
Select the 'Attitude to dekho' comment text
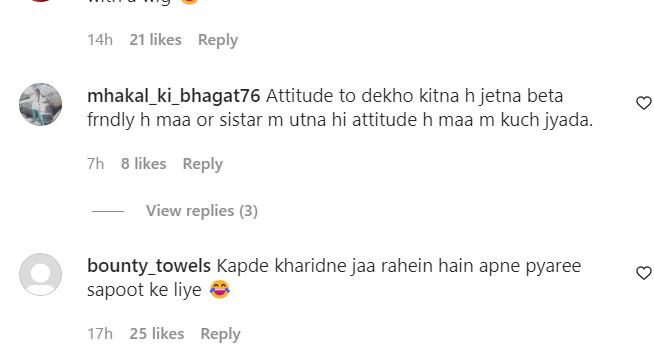click(340, 108)
